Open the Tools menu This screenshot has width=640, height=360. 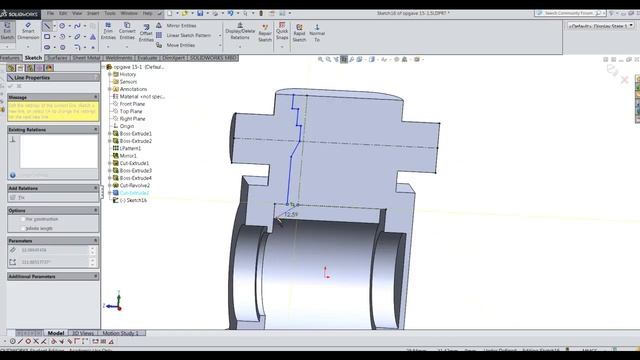pyautogui.click(x=110, y=13)
